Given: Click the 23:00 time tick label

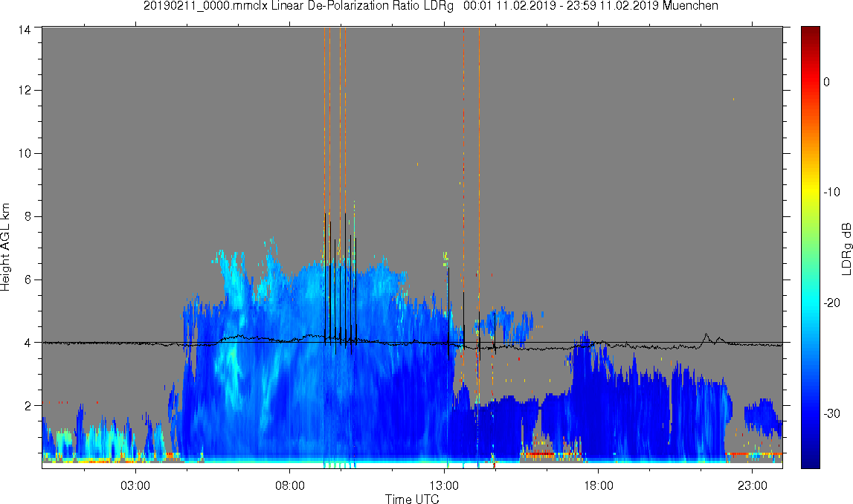Looking at the screenshot, I should pyautogui.click(x=753, y=485).
